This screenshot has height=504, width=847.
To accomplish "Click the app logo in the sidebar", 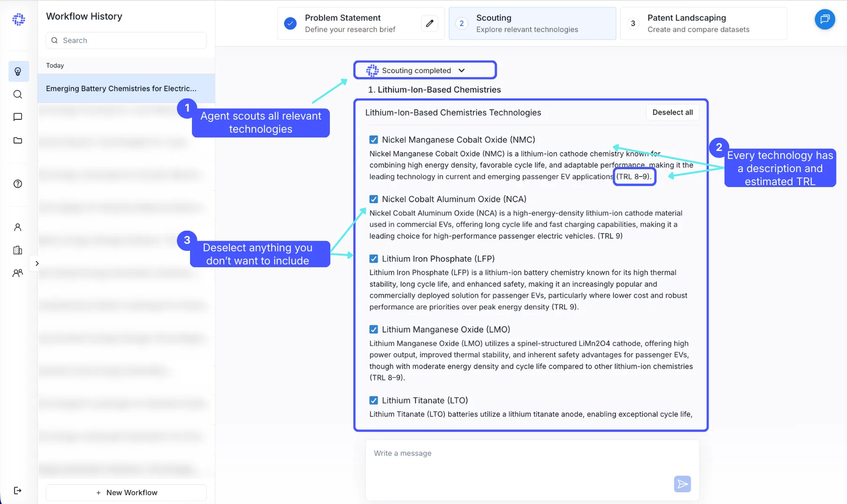I will [x=18, y=19].
